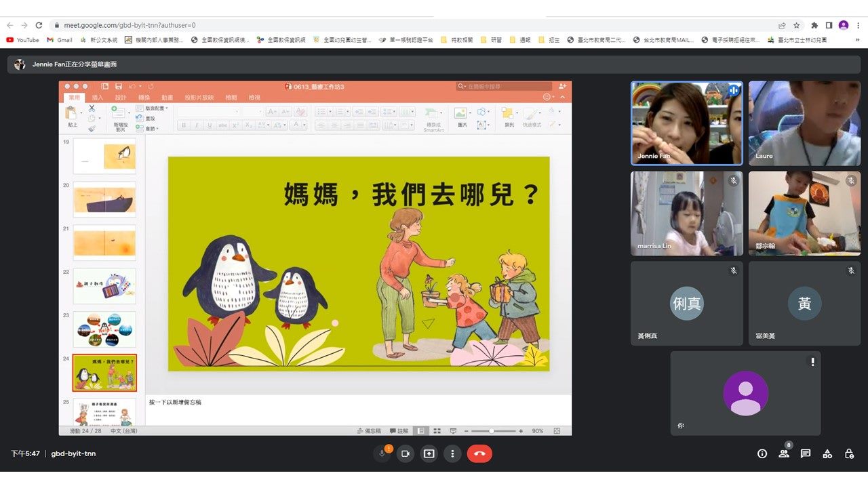The width and height of the screenshot is (868, 488).
Task: Open the three-dot more options menu
Action: tap(452, 453)
